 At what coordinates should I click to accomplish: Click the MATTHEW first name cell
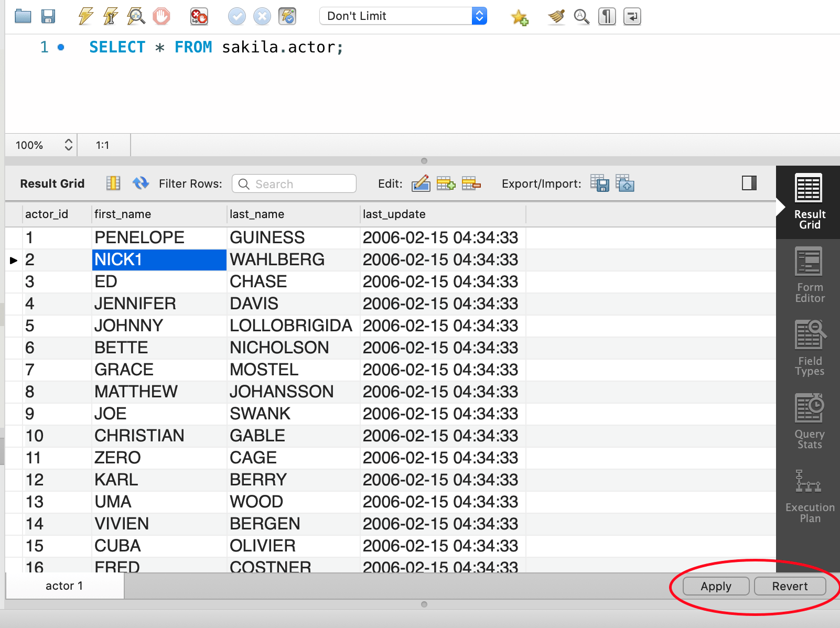click(x=159, y=392)
